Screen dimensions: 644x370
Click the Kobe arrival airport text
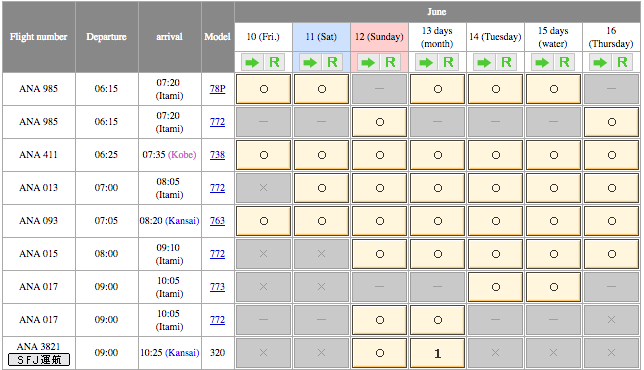click(x=182, y=155)
